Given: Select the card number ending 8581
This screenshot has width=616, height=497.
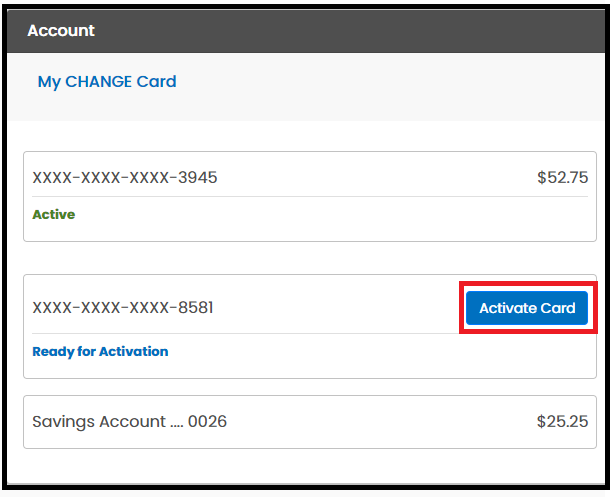Looking at the screenshot, I should tap(123, 308).
